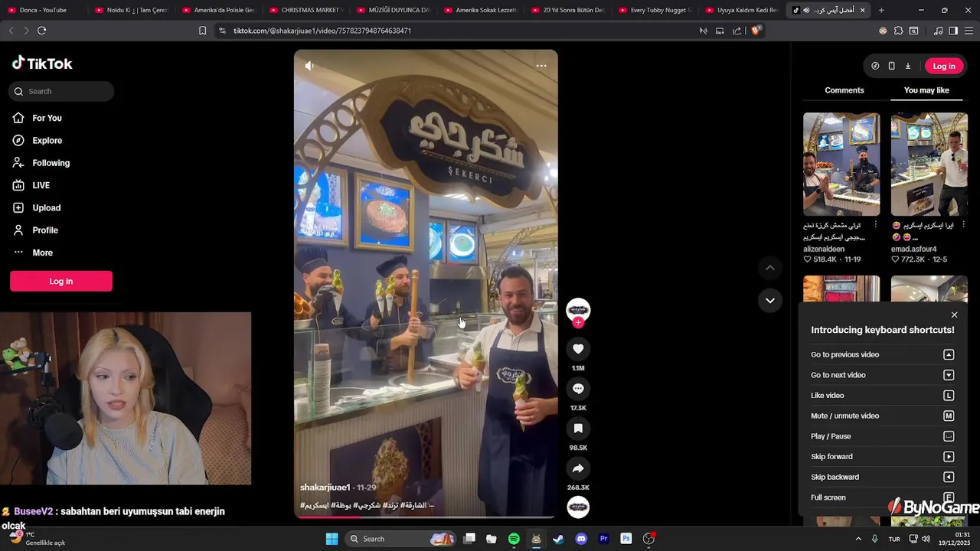Viewport: 980px width, 551px height.
Task: Open Spotify from the taskbar
Action: (514, 539)
